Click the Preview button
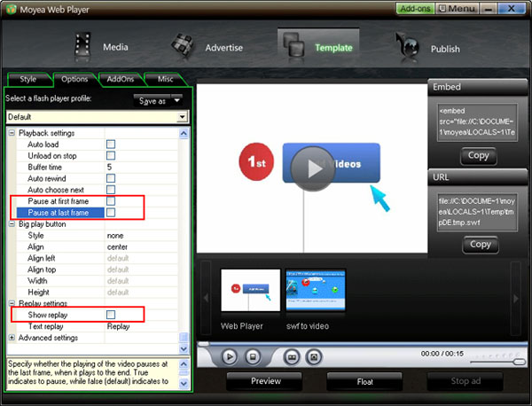 pyautogui.click(x=264, y=381)
